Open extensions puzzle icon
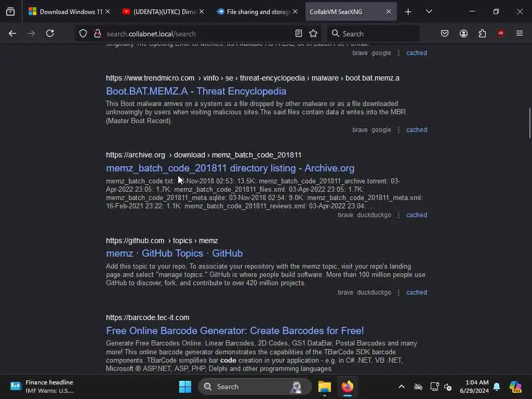 pos(482,33)
